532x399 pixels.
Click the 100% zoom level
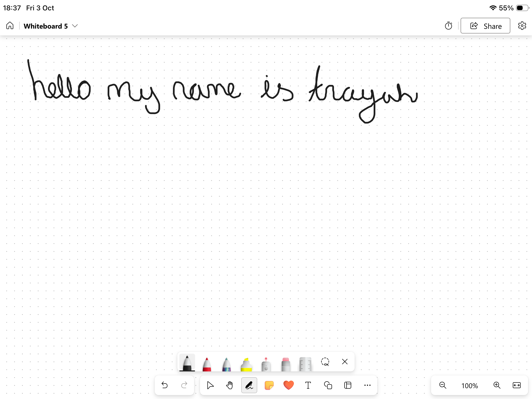(470, 385)
